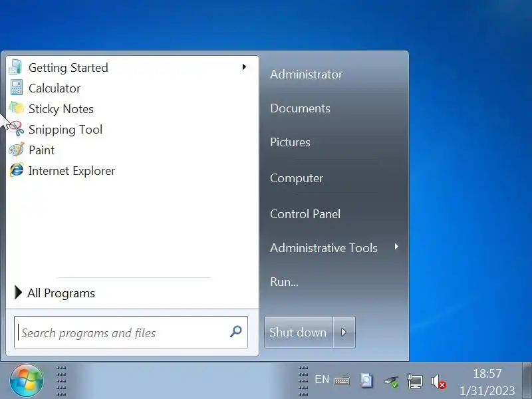Click the Search programs and files box

[x=131, y=332]
